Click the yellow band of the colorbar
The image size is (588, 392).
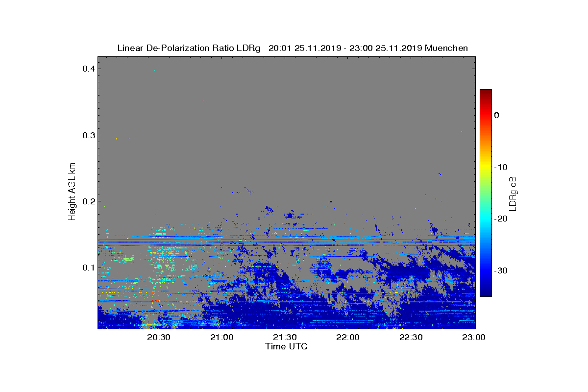(486, 167)
